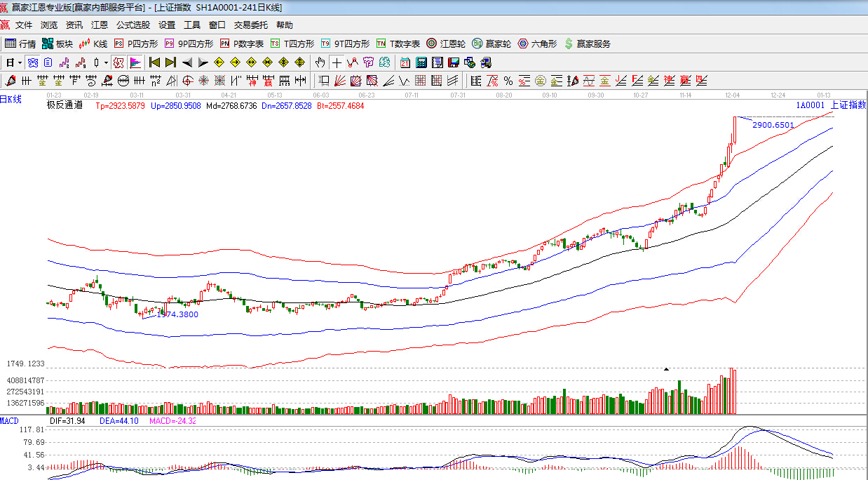Click the 六角形 hexagon chart icon
Screen dimensions: 868x480
537,44
